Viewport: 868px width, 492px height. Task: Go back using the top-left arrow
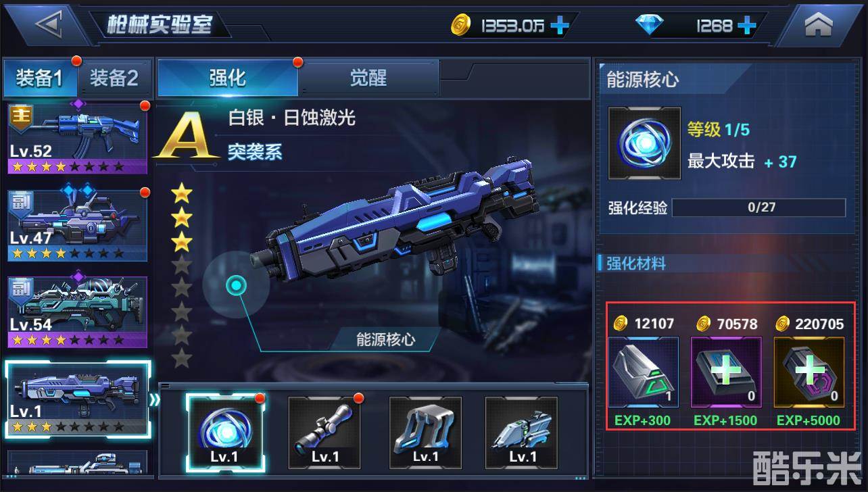click(x=47, y=26)
